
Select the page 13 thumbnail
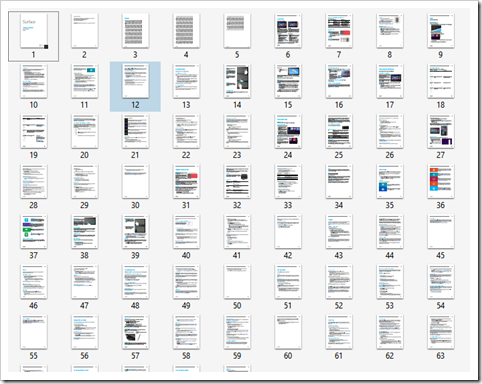[186, 81]
